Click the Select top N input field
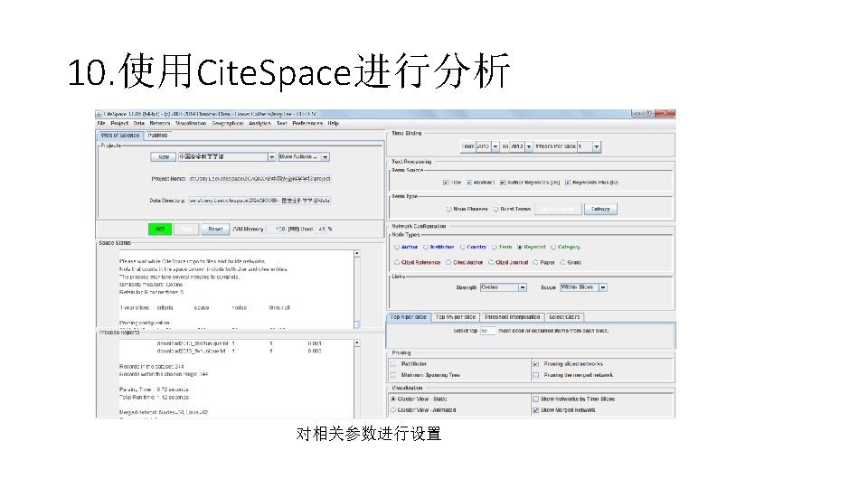868x488 pixels. click(x=487, y=331)
